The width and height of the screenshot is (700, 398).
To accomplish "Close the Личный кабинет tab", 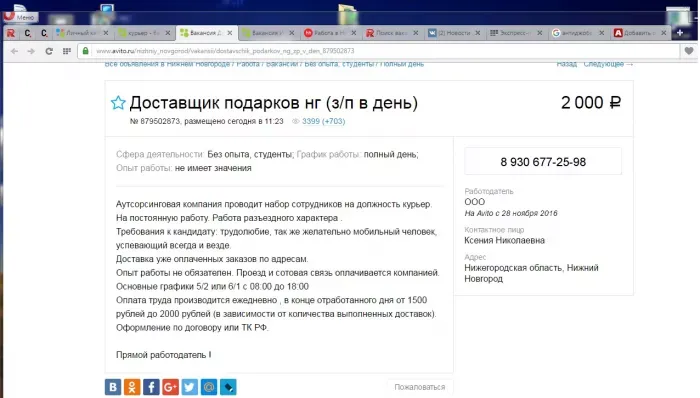I will (106, 33).
